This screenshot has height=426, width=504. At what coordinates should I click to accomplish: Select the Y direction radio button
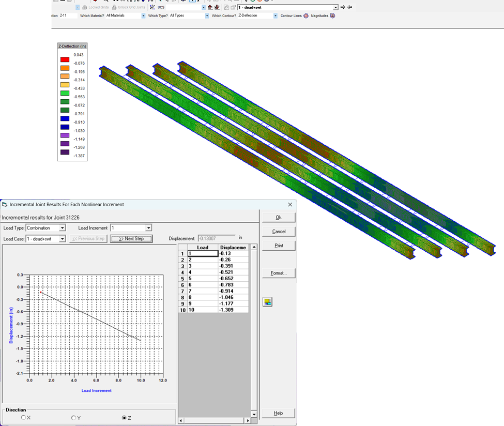tap(73, 418)
